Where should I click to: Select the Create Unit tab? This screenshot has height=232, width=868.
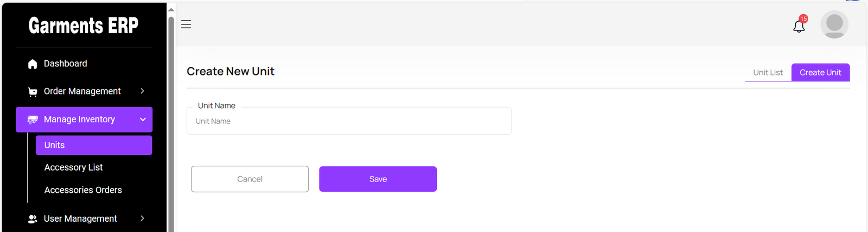pos(820,72)
